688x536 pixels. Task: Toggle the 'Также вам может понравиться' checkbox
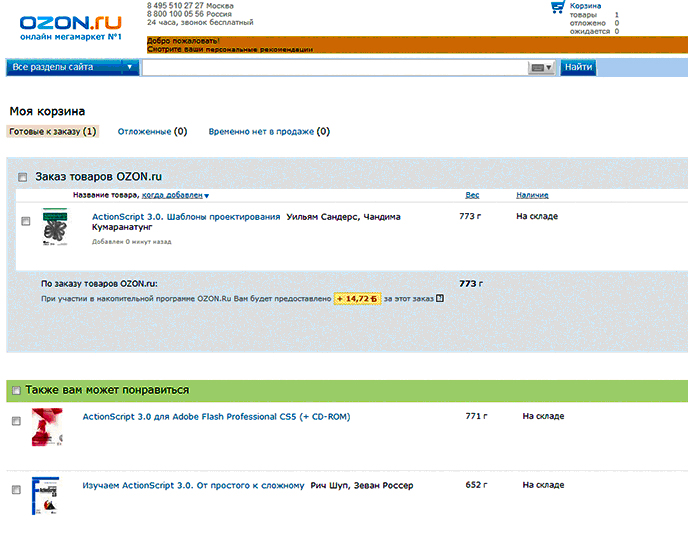pyautogui.click(x=16, y=390)
